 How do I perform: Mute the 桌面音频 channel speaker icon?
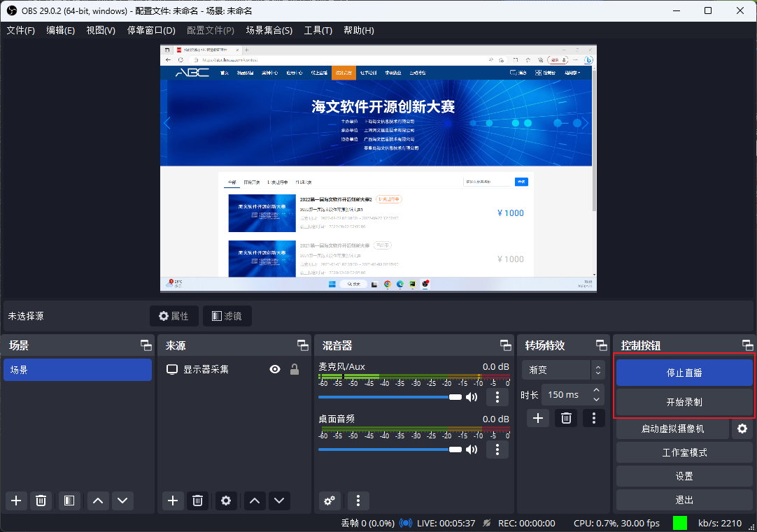pos(472,450)
